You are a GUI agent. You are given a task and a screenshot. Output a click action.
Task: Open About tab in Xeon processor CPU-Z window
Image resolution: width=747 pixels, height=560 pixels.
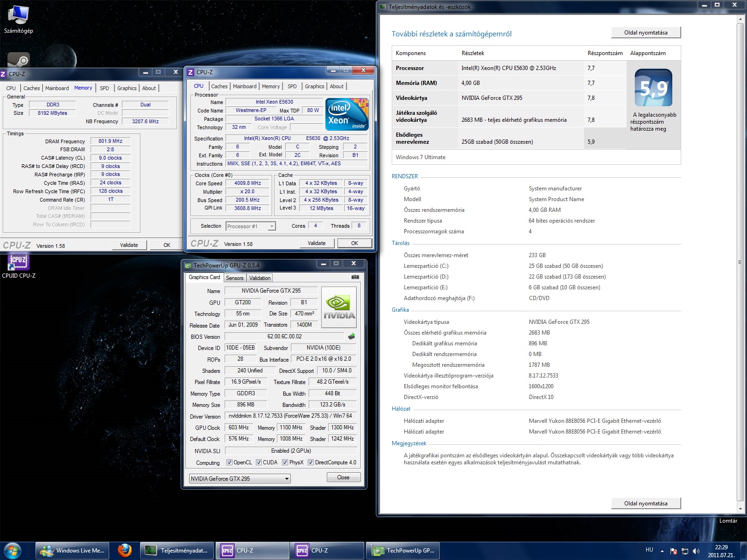click(337, 86)
